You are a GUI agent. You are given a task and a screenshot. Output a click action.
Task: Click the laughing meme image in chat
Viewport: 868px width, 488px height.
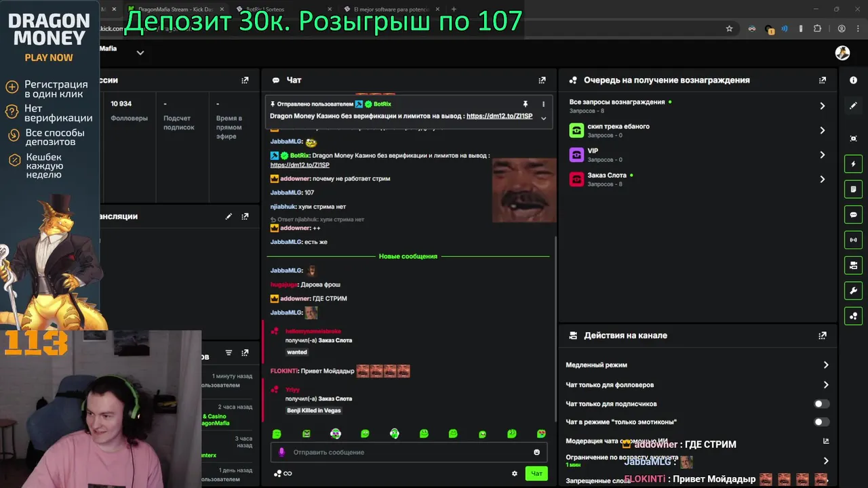[524, 190]
